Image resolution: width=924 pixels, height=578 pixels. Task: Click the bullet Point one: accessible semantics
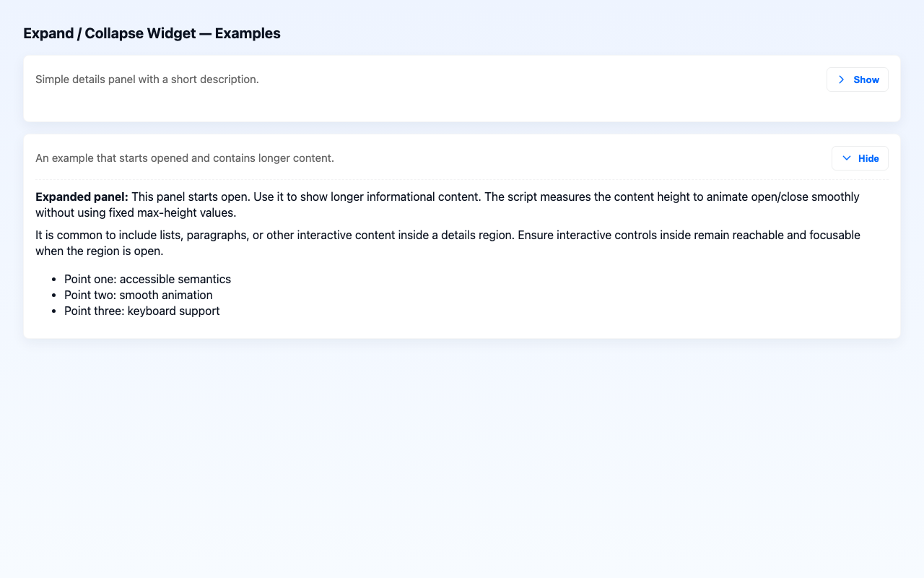(x=147, y=279)
